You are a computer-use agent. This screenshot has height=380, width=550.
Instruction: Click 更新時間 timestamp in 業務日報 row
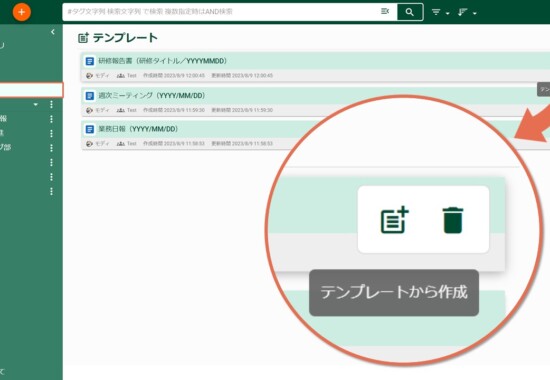[242, 144]
